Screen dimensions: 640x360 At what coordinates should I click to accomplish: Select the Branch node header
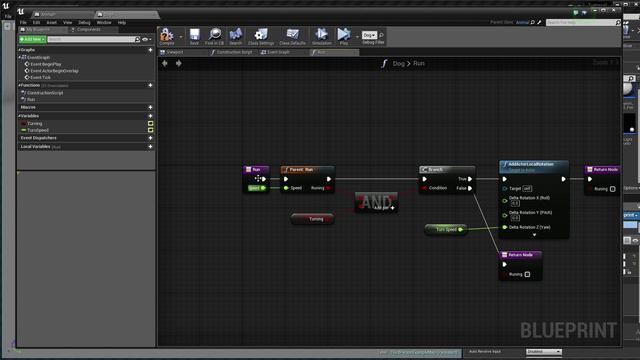(447, 169)
